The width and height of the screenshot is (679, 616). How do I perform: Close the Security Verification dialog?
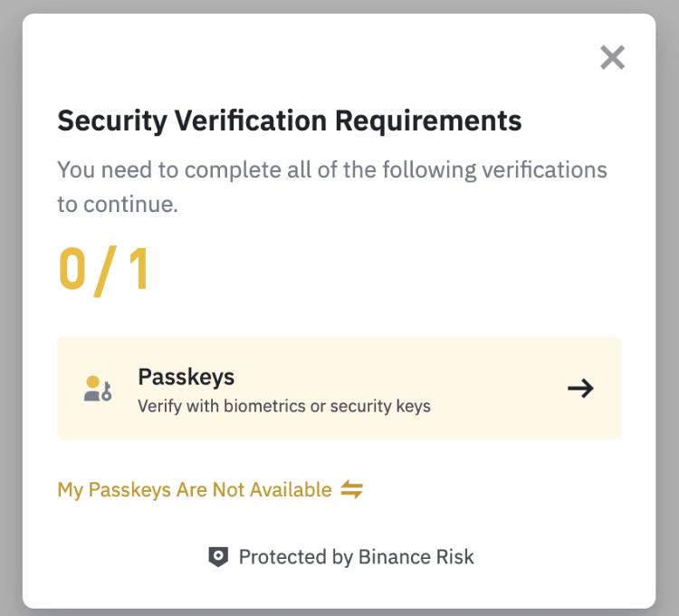coord(613,58)
